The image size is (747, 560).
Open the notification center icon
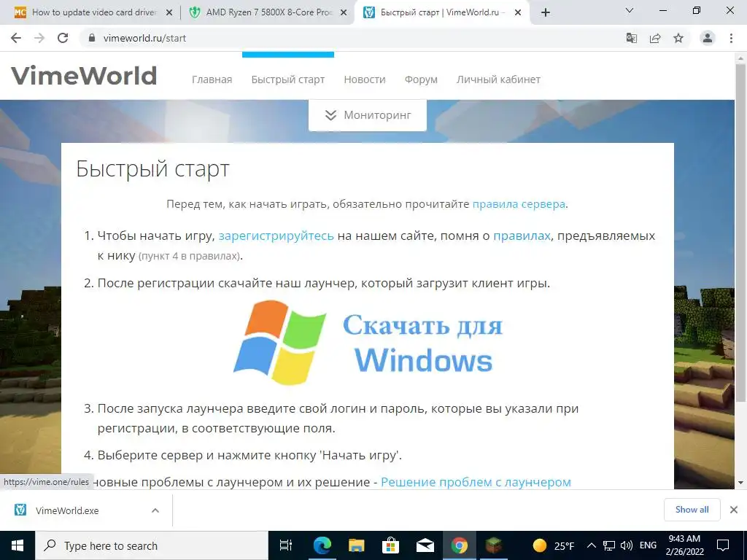pyautogui.click(x=723, y=545)
